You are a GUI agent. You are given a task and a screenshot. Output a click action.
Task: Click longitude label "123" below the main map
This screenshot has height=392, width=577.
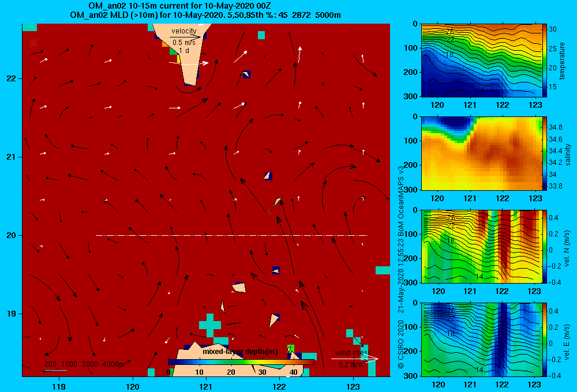pyautogui.click(x=353, y=386)
